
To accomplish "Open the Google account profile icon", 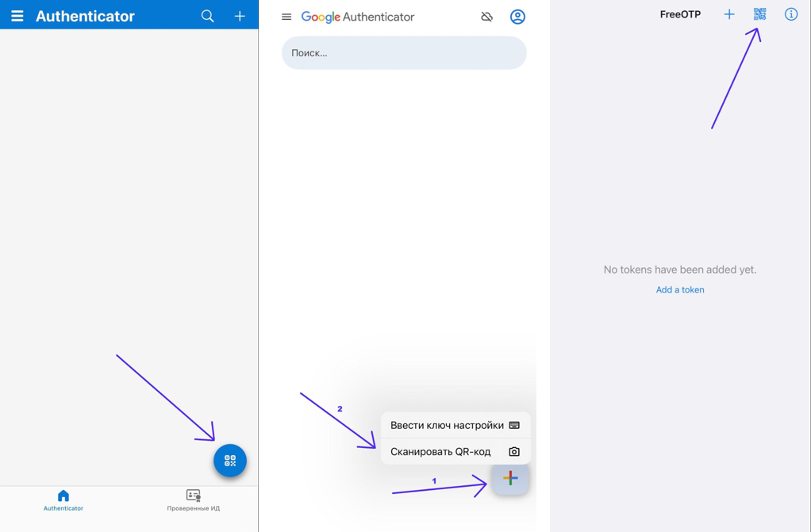I will click(517, 17).
